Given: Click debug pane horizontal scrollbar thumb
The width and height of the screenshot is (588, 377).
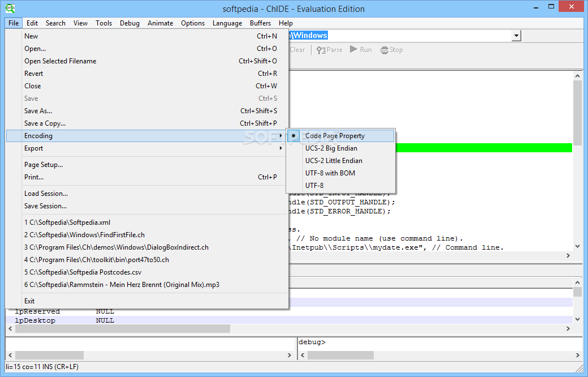Looking at the screenshot, I should click(x=340, y=355).
